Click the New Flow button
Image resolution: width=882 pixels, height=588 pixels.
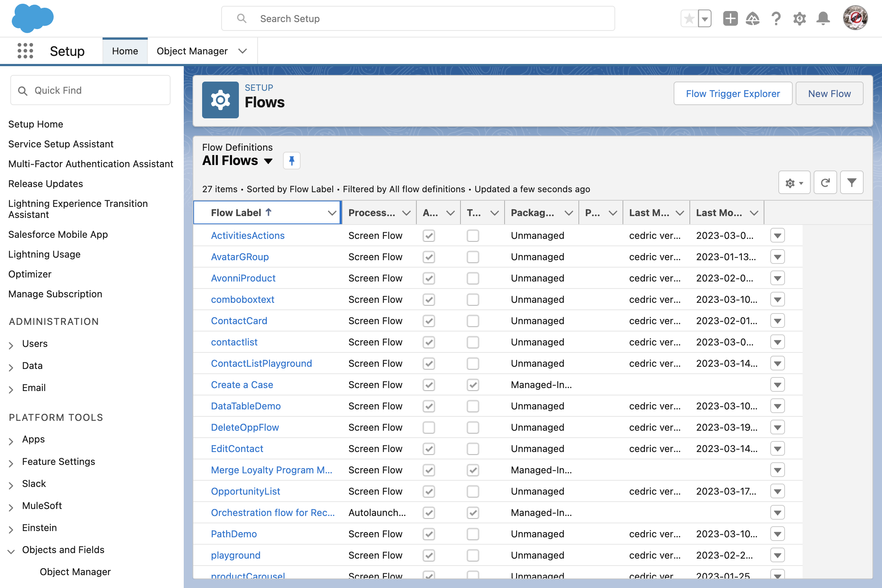[x=829, y=93]
